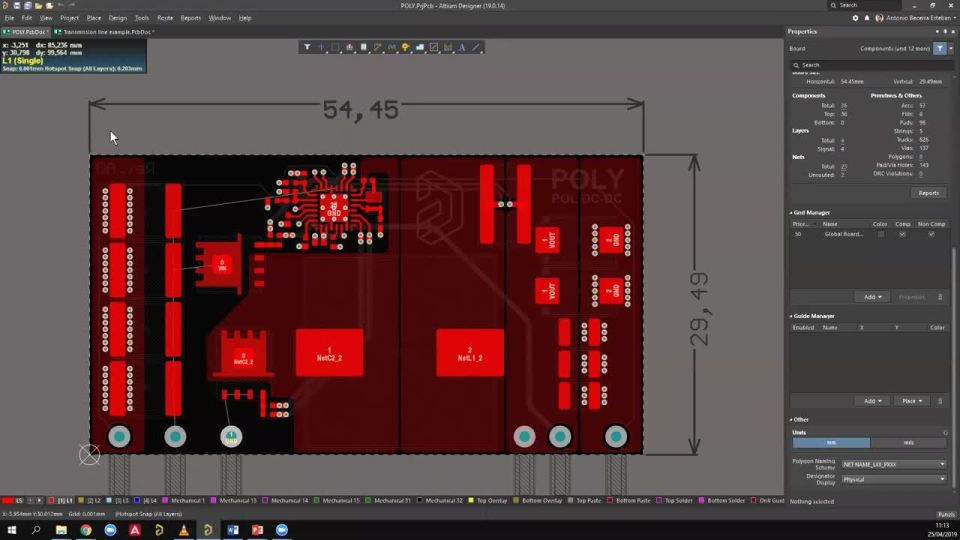Select the place via tool
960x540 pixels.
(405, 47)
